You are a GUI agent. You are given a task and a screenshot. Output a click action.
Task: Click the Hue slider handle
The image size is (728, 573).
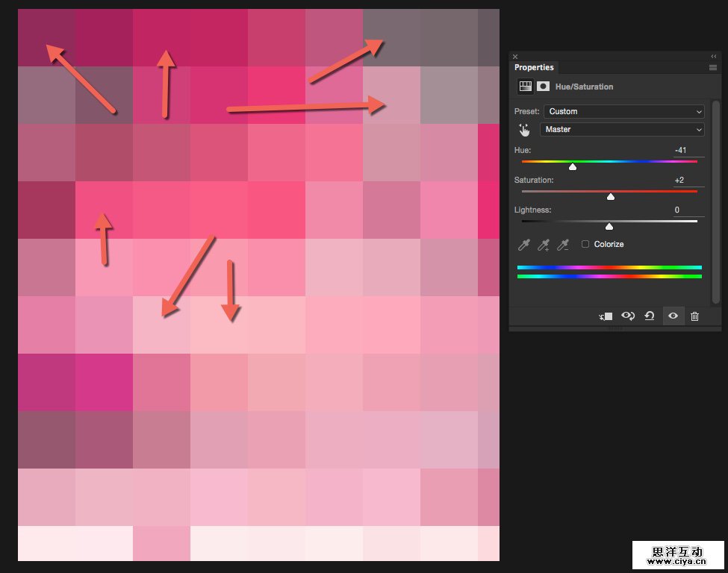tap(573, 166)
